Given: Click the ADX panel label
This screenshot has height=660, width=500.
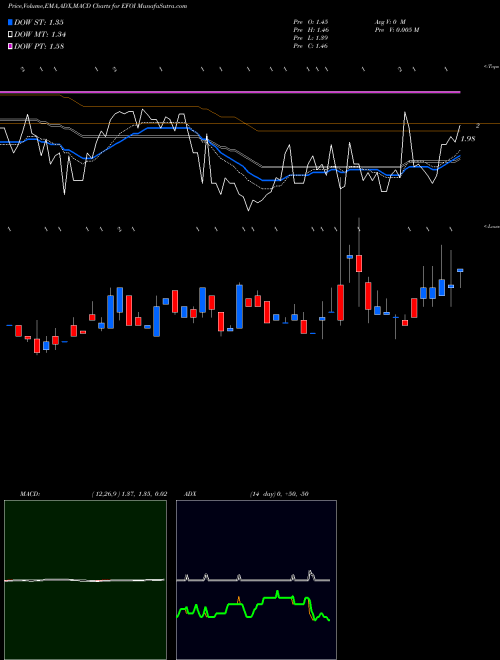Looking at the screenshot, I should (x=190, y=494).
